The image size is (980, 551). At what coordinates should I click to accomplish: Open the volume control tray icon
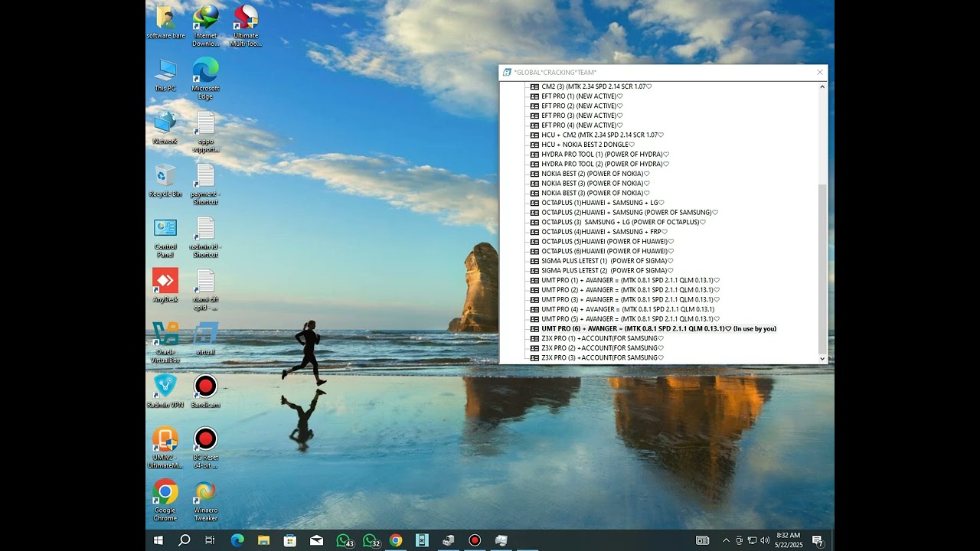(765, 540)
